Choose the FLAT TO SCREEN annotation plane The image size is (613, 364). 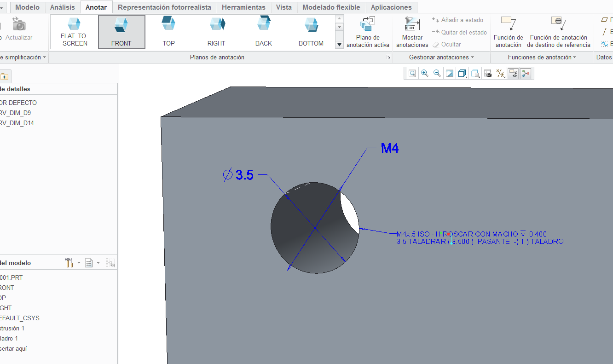[74, 32]
